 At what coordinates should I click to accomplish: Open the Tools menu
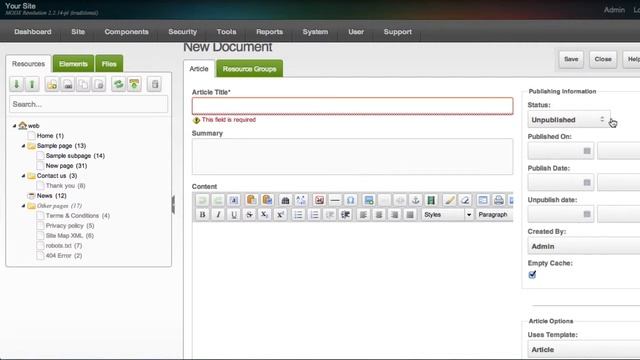[x=227, y=32]
